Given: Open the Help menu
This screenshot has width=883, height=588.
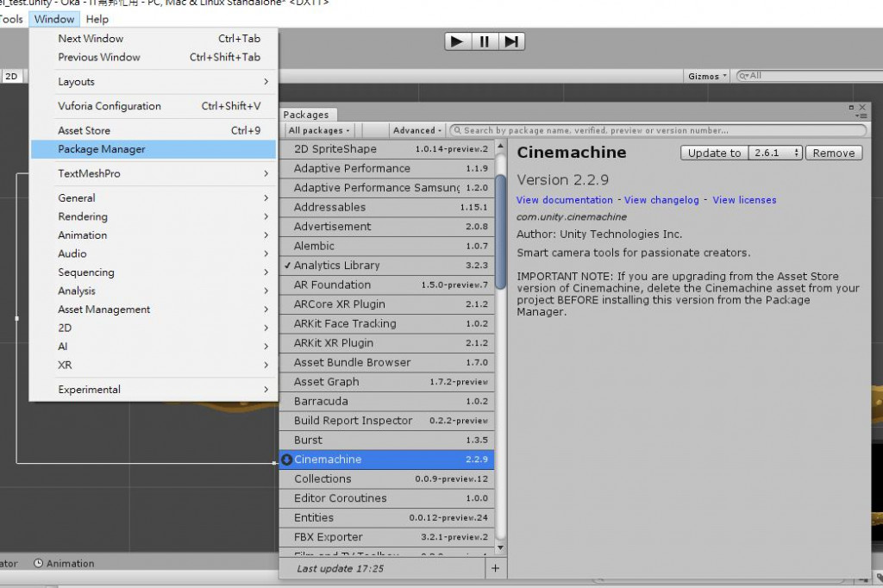Looking at the screenshot, I should pos(97,19).
